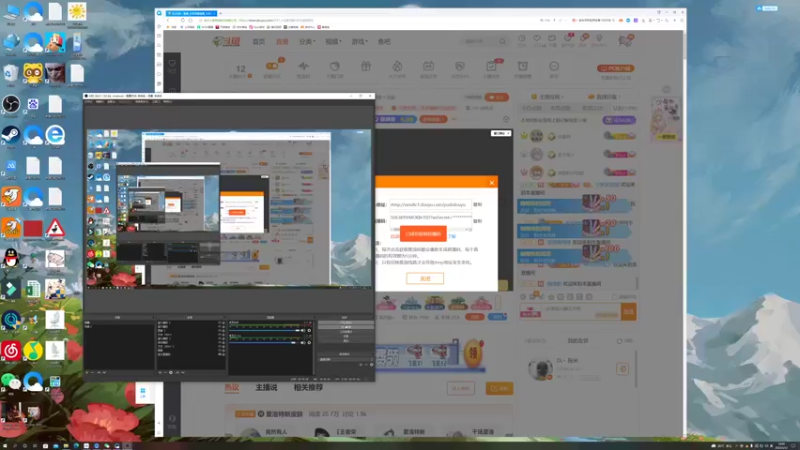800x450 pixels.
Task: Tick the checkbox above the chat send button
Action: coord(614,296)
